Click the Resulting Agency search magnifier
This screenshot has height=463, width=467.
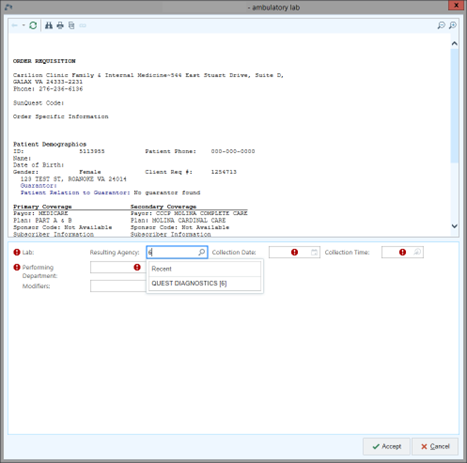tap(202, 252)
